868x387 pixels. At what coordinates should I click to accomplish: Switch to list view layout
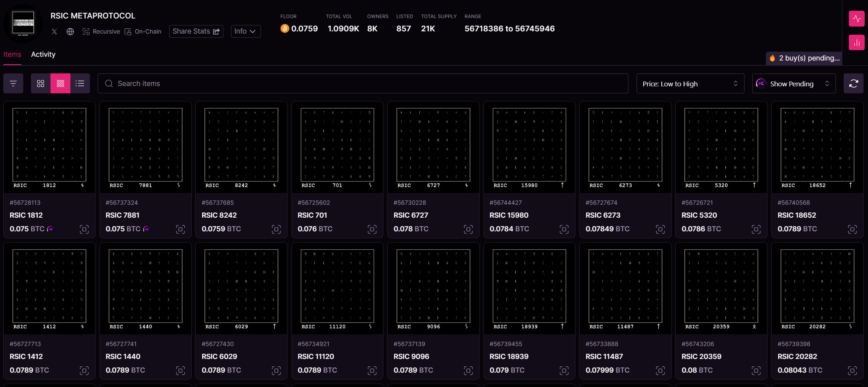[80, 84]
